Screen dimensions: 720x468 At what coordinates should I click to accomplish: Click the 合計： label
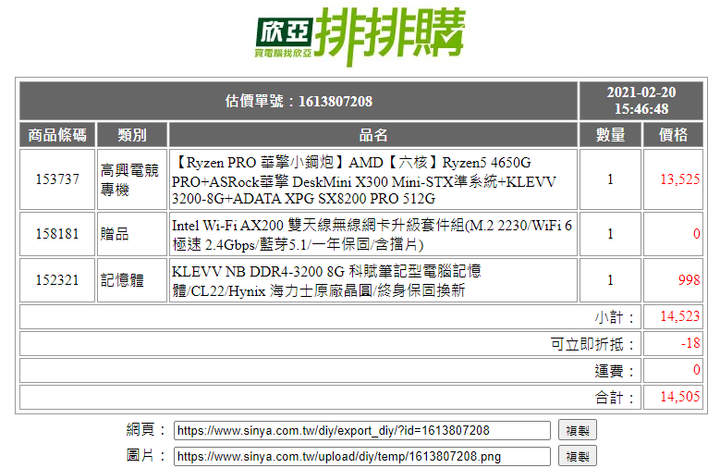pos(614,397)
